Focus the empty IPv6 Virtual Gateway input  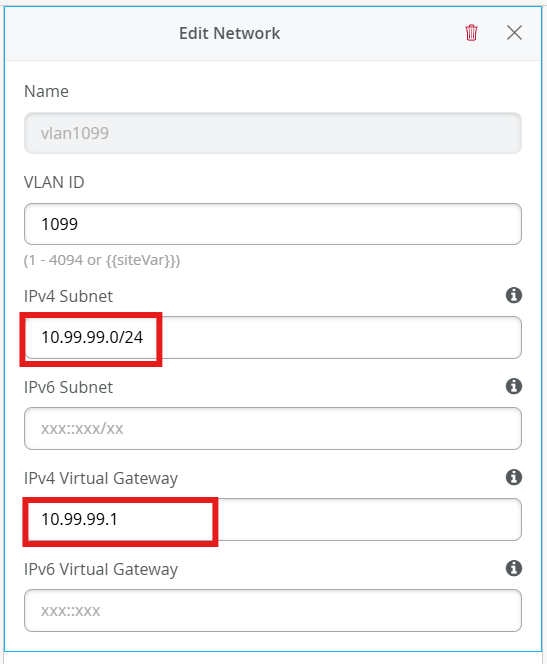point(273,611)
